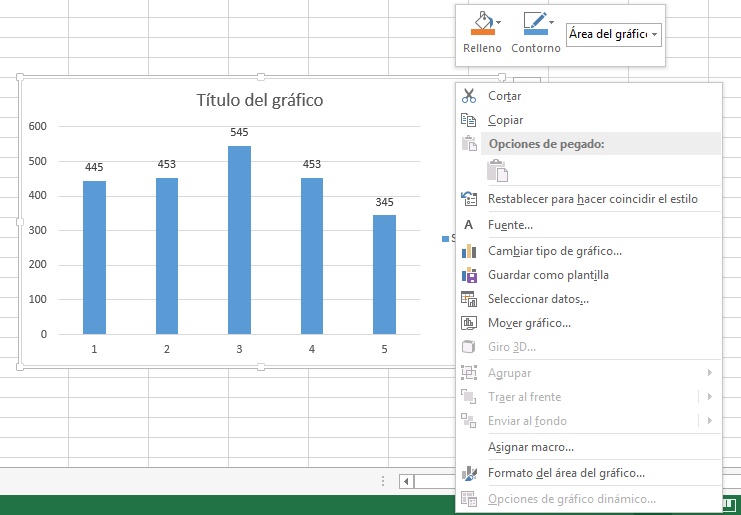Click the Mover gráfico icon
This screenshot has width=741, height=515.
coord(469,323)
